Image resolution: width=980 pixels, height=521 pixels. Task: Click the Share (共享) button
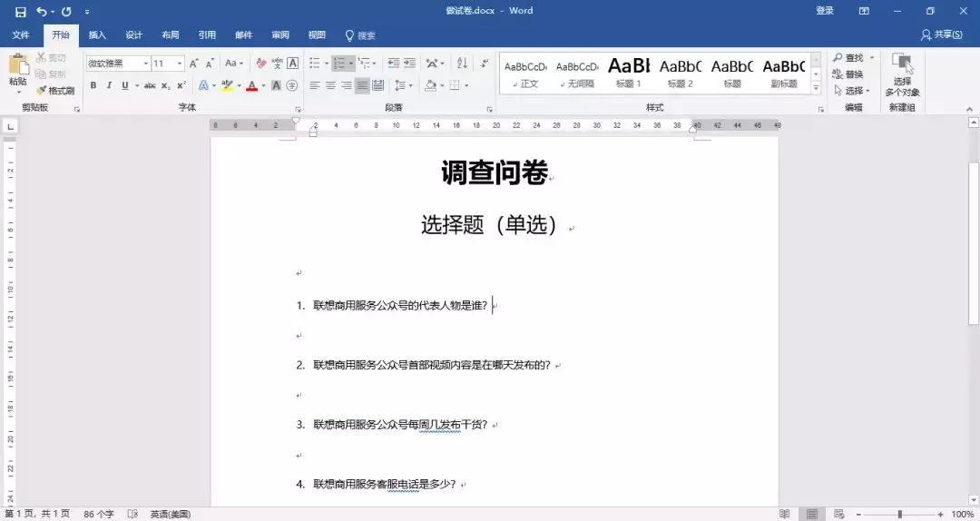point(941,35)
